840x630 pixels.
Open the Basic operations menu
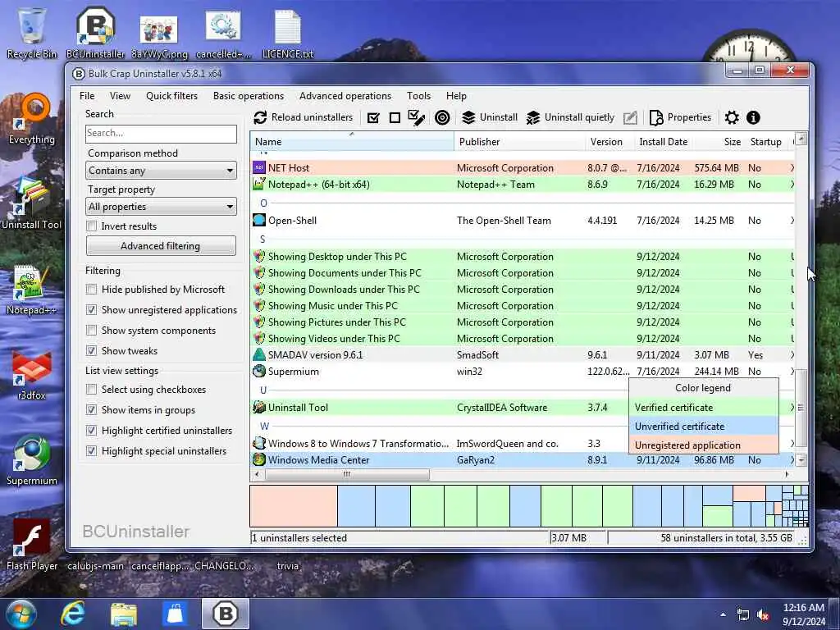249,96
